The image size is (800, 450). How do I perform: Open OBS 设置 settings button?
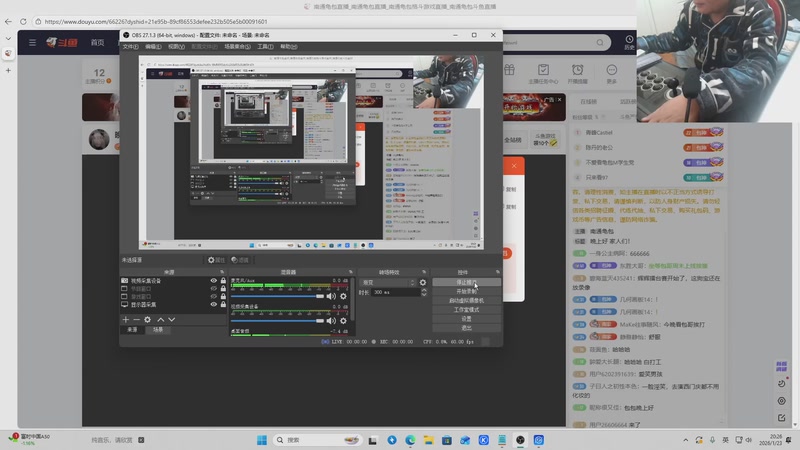pos(466,319)
